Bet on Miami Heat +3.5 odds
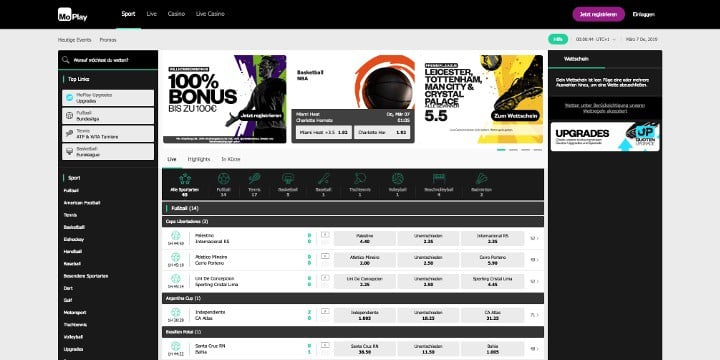This screenshot has width=720, height=360. 324,132
